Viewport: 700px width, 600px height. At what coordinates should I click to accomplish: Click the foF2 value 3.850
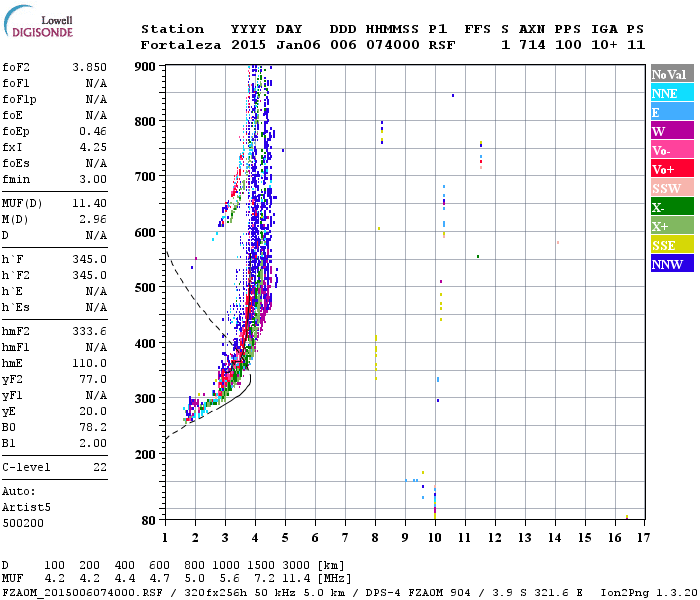pos(90,67)
